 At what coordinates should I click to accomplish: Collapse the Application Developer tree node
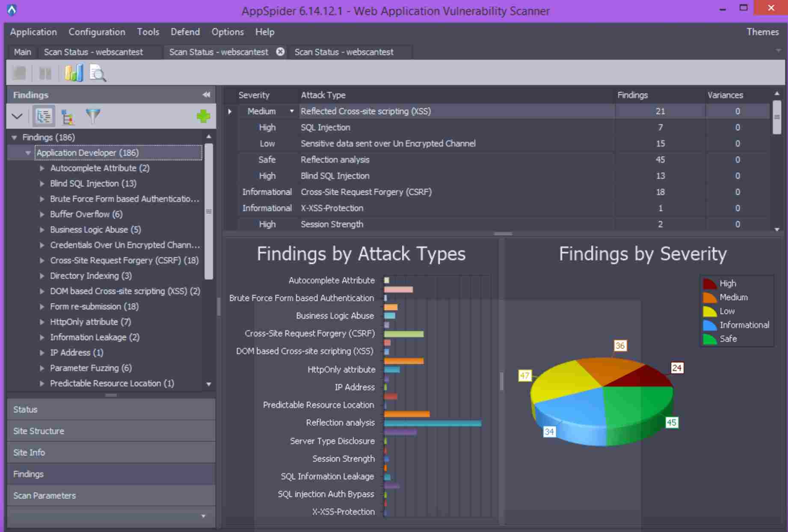[x=28, y=153]
